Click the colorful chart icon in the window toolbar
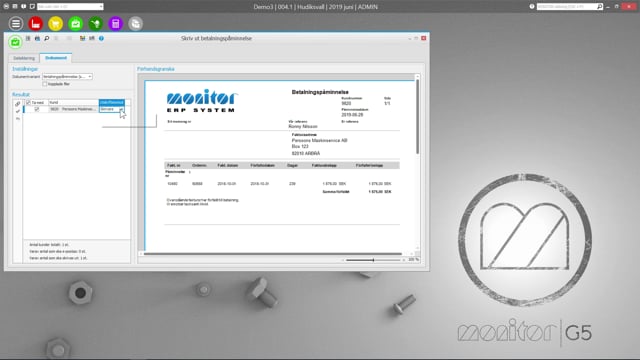This screenshot has width=640, height=360. [82, 38]
